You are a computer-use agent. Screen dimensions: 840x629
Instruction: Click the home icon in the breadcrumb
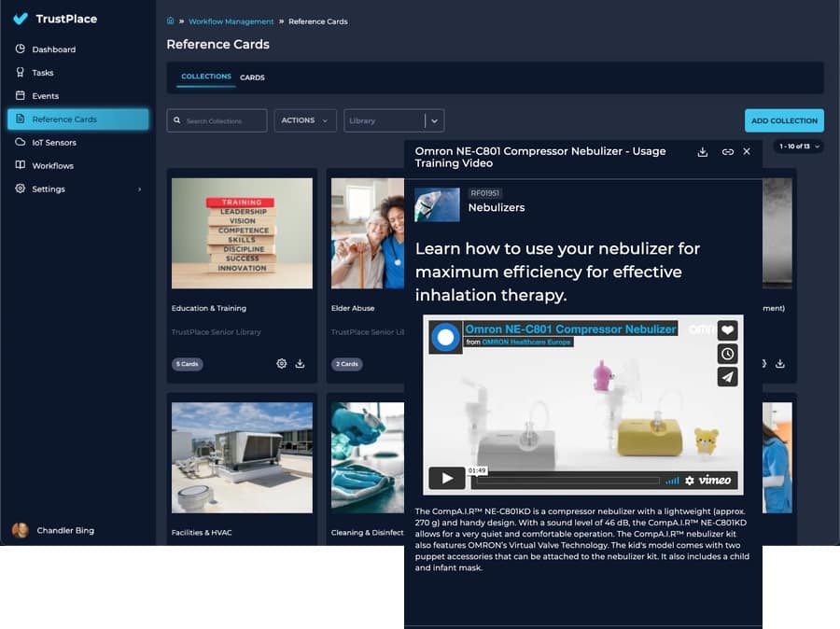point(171,21)
